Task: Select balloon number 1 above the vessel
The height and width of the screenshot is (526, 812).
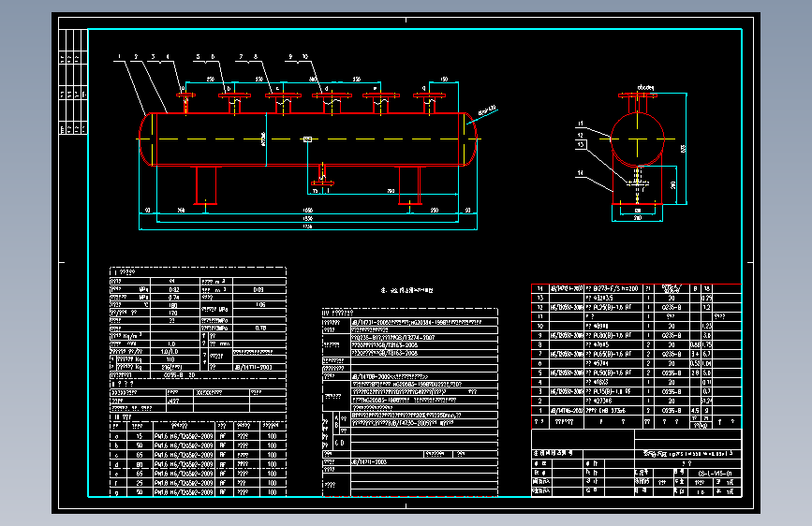Action: pyautogui.click(x=120, y=56)
